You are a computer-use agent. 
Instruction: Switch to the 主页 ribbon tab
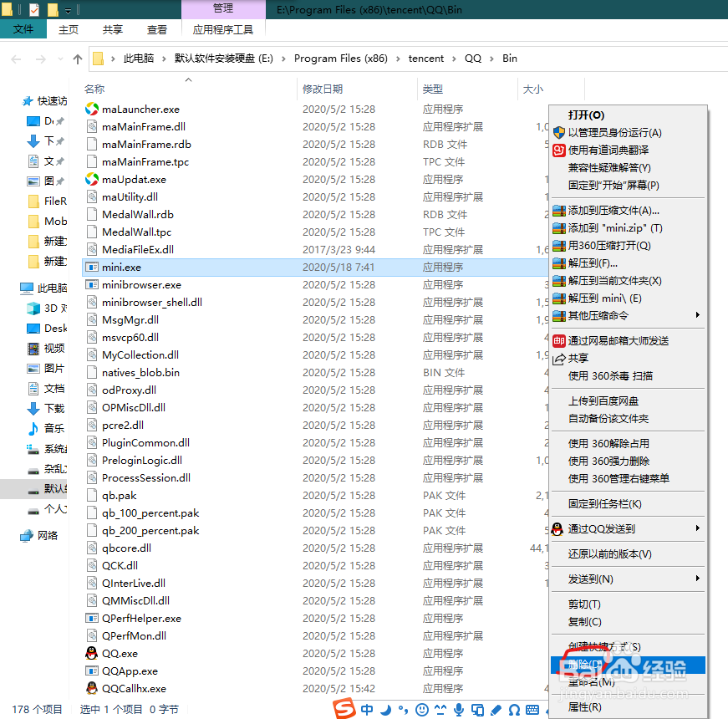(x=69, y=30)
